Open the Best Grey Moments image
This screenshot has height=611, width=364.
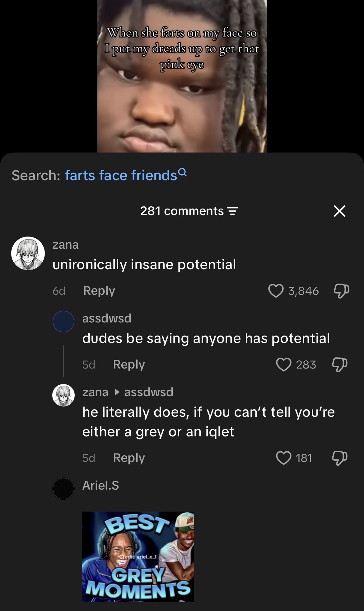(x=138, y=557)
